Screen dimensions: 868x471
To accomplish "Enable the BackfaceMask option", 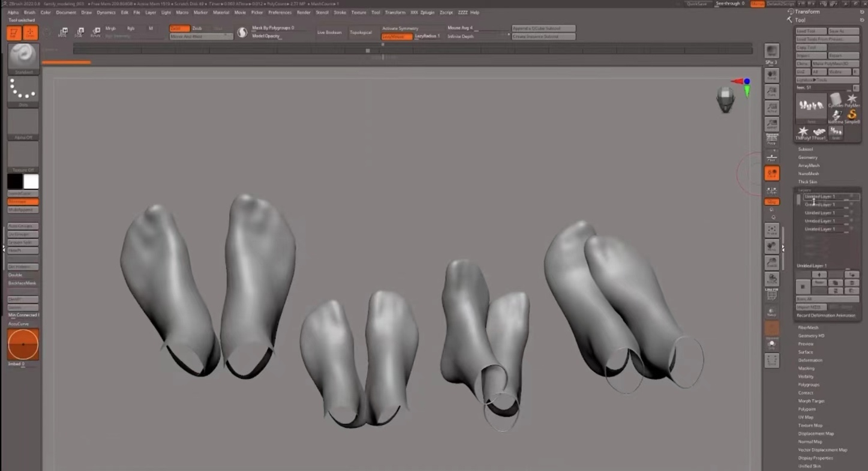I will 22,283.
